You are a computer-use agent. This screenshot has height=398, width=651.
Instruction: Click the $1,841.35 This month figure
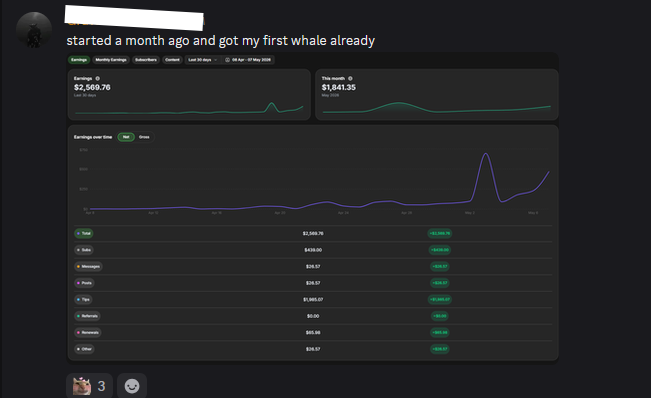(339, 87)
